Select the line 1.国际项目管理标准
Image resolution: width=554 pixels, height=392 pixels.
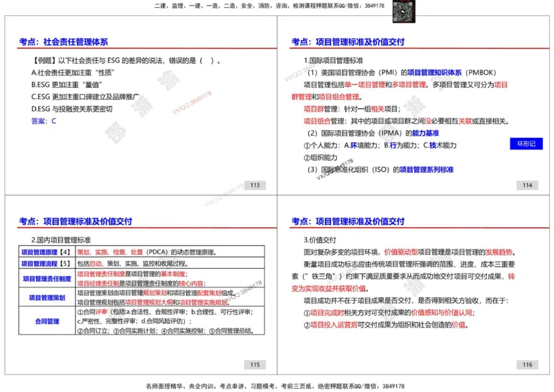pos(333,60)
